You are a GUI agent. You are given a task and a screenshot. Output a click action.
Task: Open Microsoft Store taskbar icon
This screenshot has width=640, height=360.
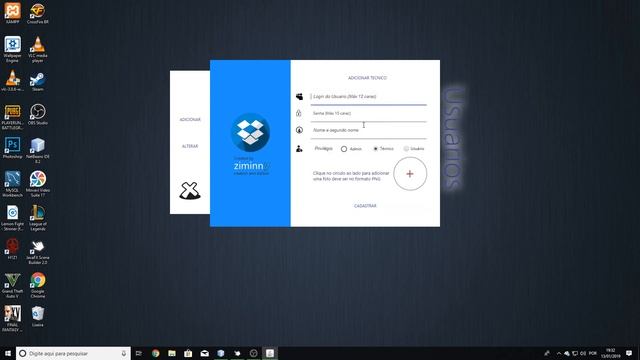[188, 353]
